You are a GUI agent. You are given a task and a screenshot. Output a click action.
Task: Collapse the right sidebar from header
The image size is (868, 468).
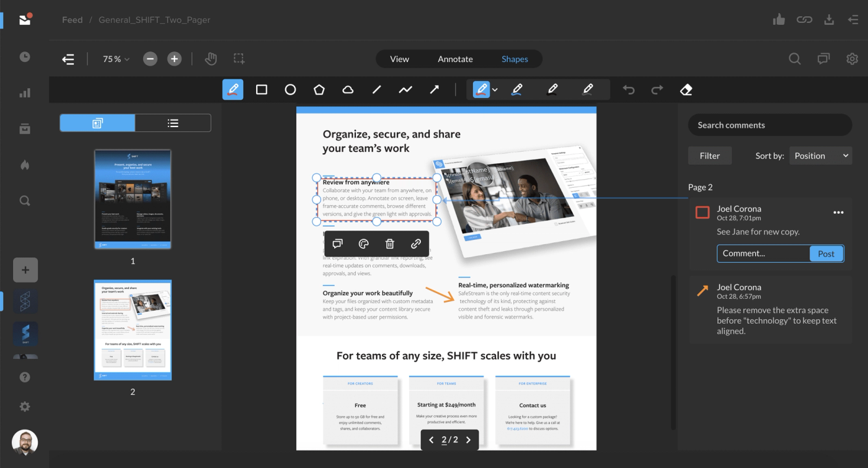853,20
